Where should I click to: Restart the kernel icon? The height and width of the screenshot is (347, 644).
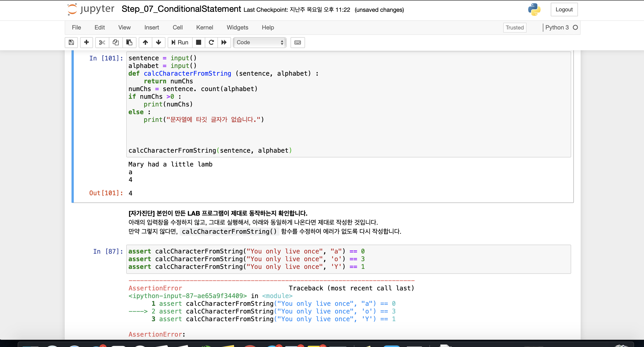click(x=211, y=42)
